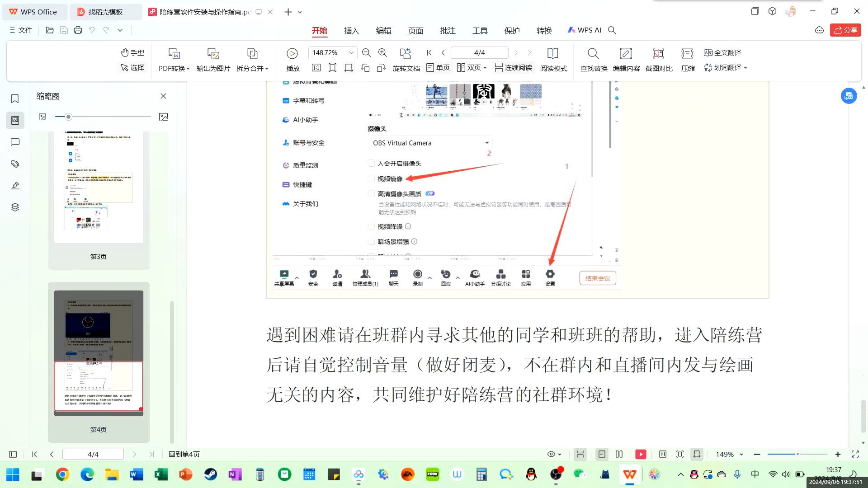Click the fit width icon in the ribbon
This screenshot has height=488, width=868.
point(349,68)
